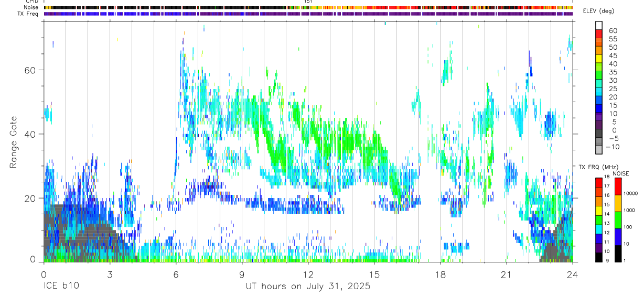
Task: Click the '9' hour tick on the UT axis
Action: (242, 274)
